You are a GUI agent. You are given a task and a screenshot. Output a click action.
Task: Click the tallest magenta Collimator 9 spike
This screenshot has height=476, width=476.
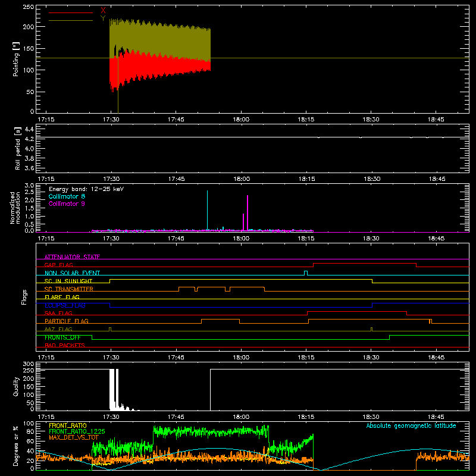(x=248, y=213)
